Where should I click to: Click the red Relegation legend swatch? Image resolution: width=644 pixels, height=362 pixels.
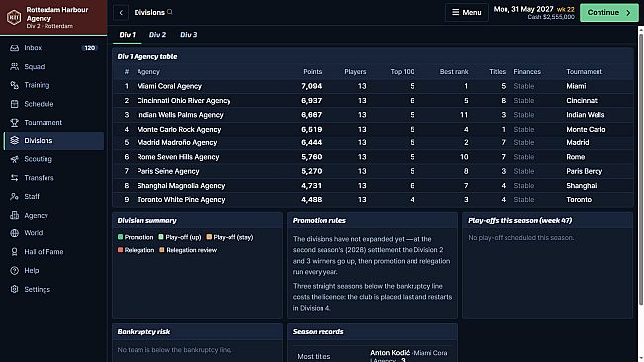pyautogui.click(x=120, y=250)
